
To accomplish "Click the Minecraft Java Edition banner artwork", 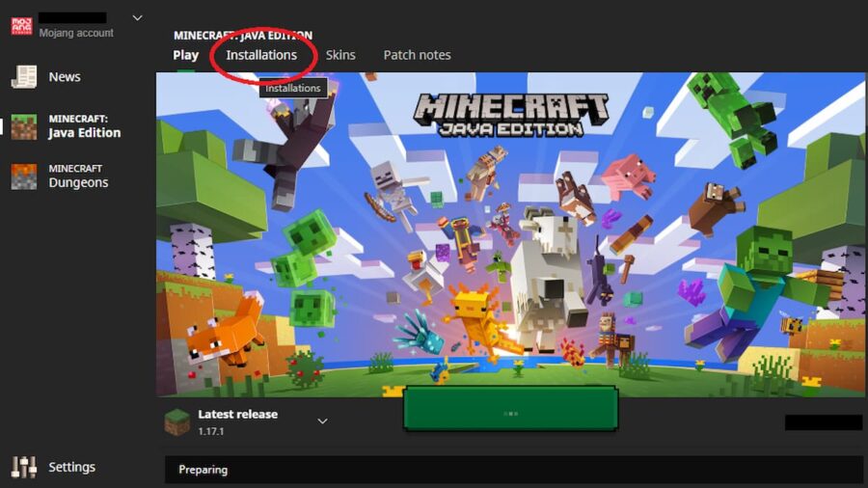I will point(510,234).
